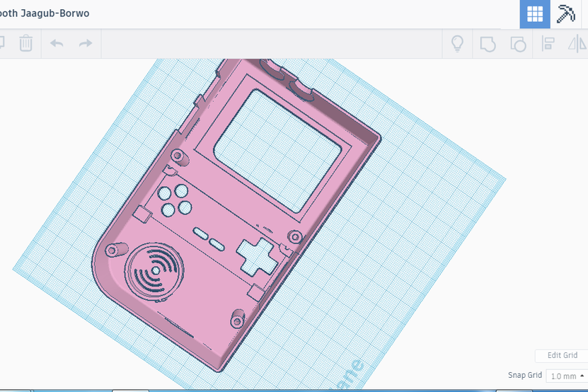Toggle Show All light bulb icon
Image resolution: width=588 pixels, height=392 pixels.
[457, 43]
